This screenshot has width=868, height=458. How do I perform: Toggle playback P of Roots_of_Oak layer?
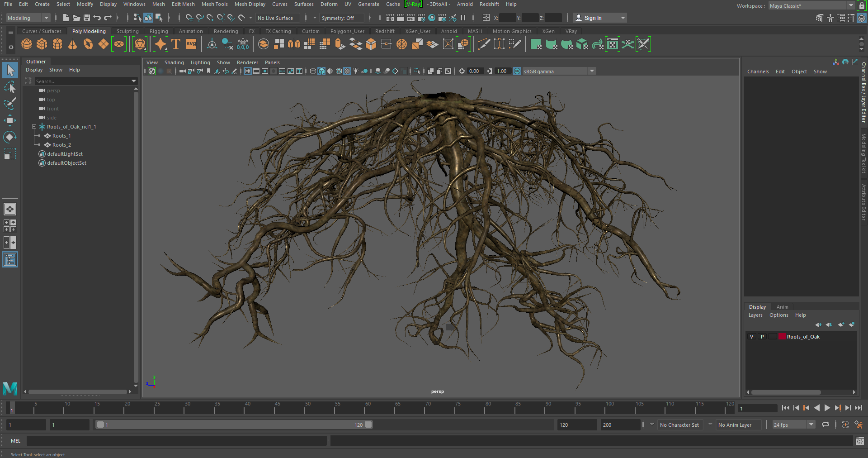(762, 337)
